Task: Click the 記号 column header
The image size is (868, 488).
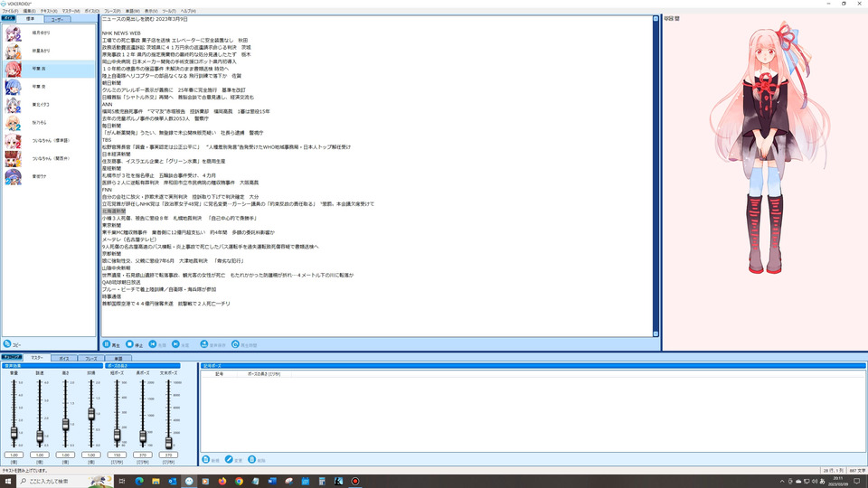Action: pos(219,374)
